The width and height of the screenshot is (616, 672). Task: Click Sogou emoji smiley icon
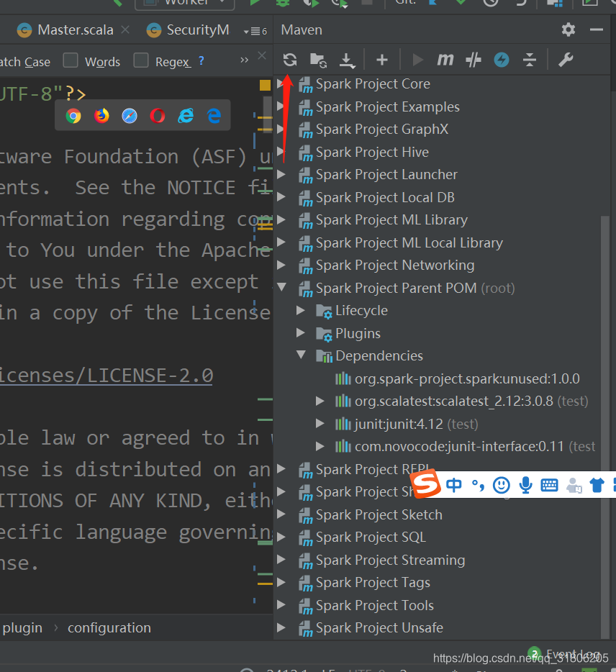pos(501,485)
